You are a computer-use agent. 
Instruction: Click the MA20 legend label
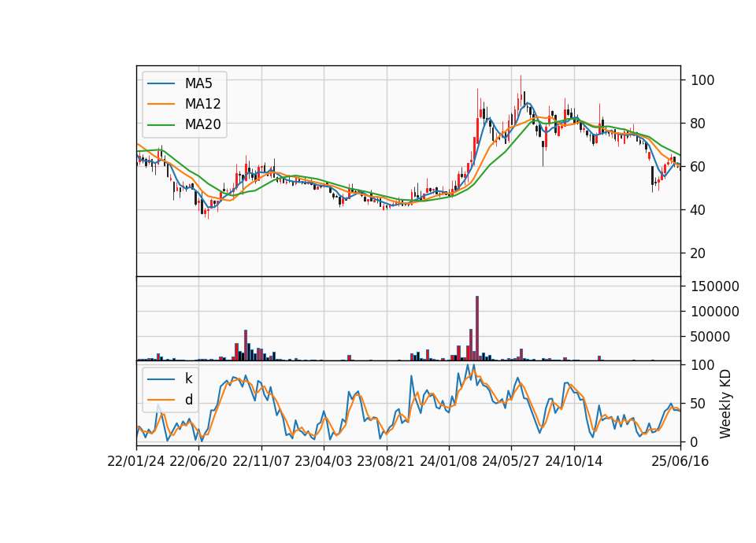click(x=202, y=124)
